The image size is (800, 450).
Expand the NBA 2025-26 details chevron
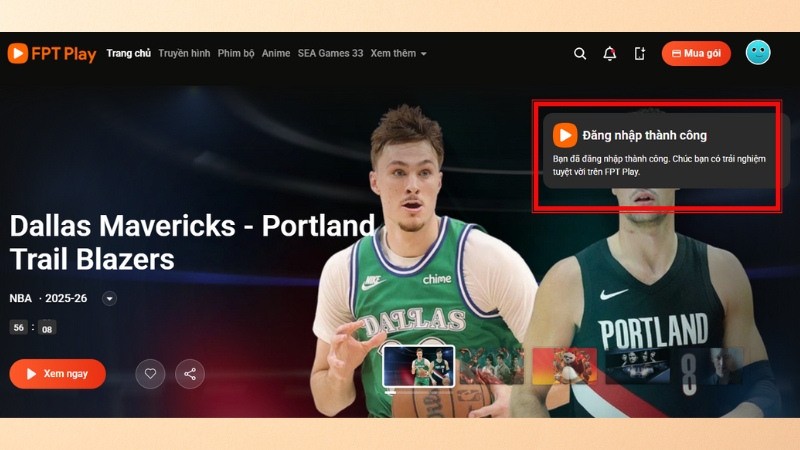tap(110, 298)
